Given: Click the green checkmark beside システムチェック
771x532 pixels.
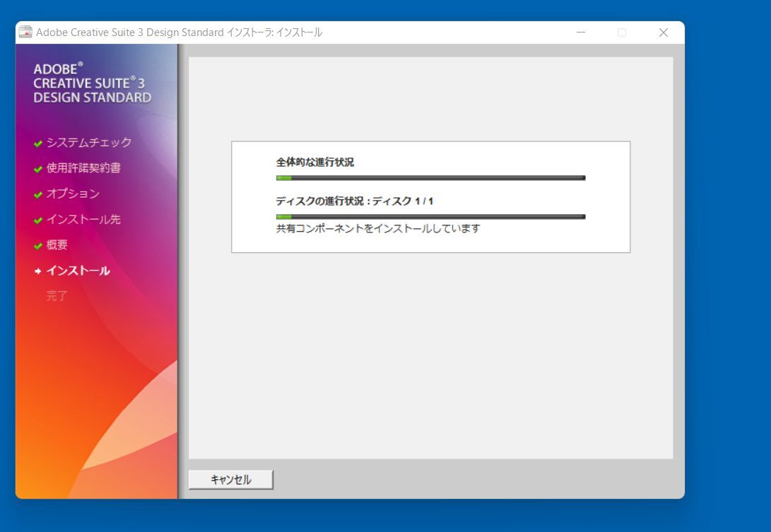Looking at the screenshot, I should pos(38,143).
